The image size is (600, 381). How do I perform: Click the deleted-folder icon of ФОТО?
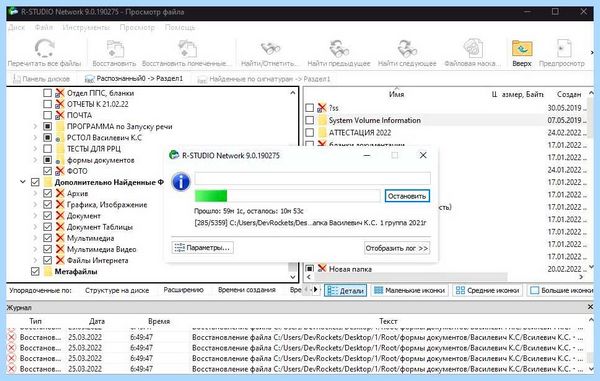coord(60,171)
